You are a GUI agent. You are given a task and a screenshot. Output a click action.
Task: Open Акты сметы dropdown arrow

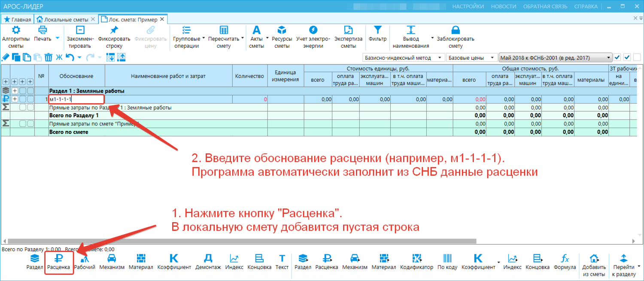[x=267, y=39]
